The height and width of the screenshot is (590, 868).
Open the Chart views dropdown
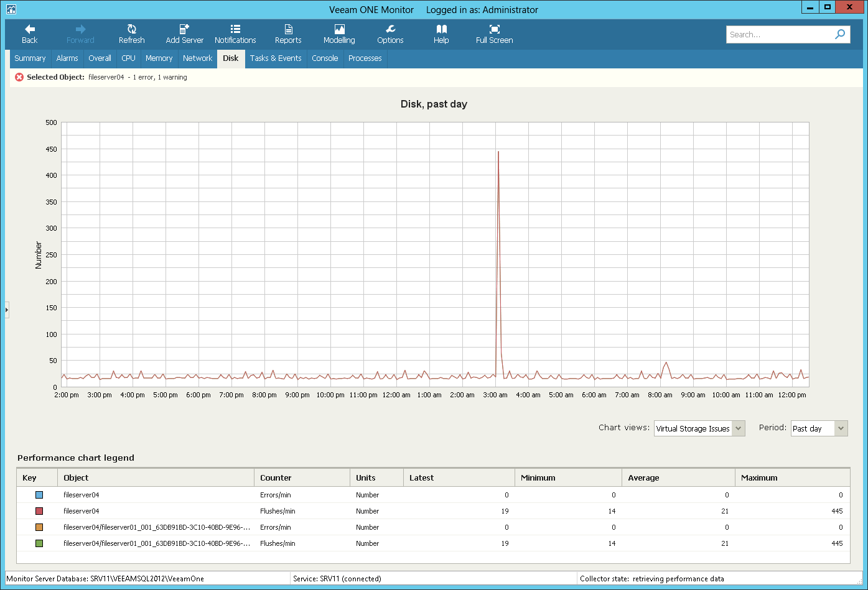[699, 428]
